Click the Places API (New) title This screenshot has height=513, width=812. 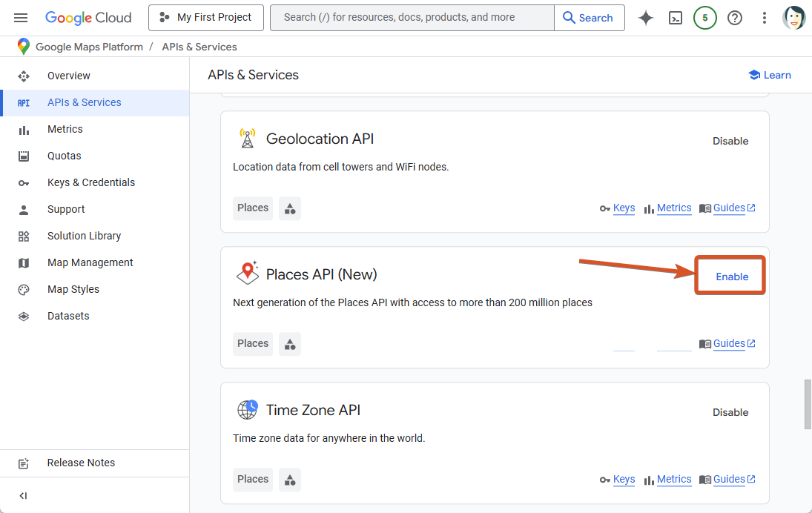(322, 274)
